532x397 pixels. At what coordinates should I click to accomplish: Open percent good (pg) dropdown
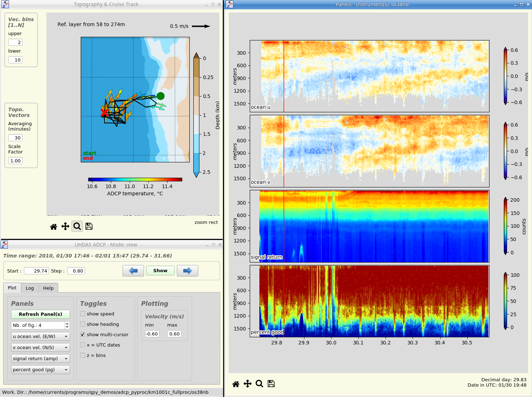point(40,370)
